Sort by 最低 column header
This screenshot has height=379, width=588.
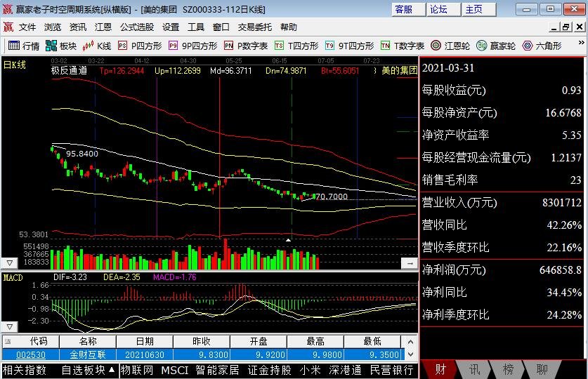pyautogui.click(x=372, y=341)
